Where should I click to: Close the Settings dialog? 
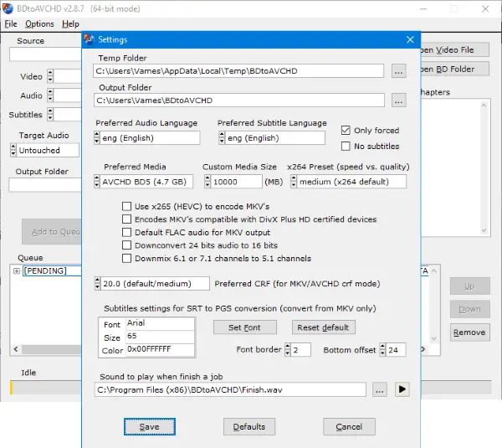[410, 39]
